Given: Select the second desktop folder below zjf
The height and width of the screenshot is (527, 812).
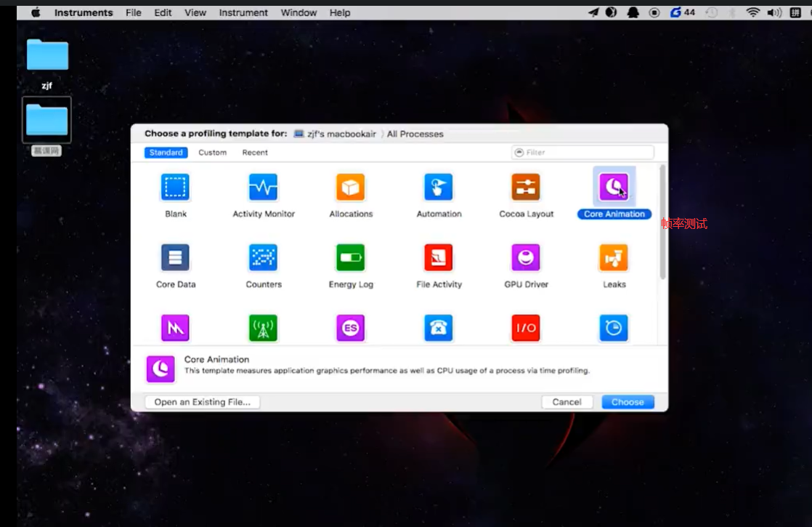Looking at the screenshot, I should 46,120.
